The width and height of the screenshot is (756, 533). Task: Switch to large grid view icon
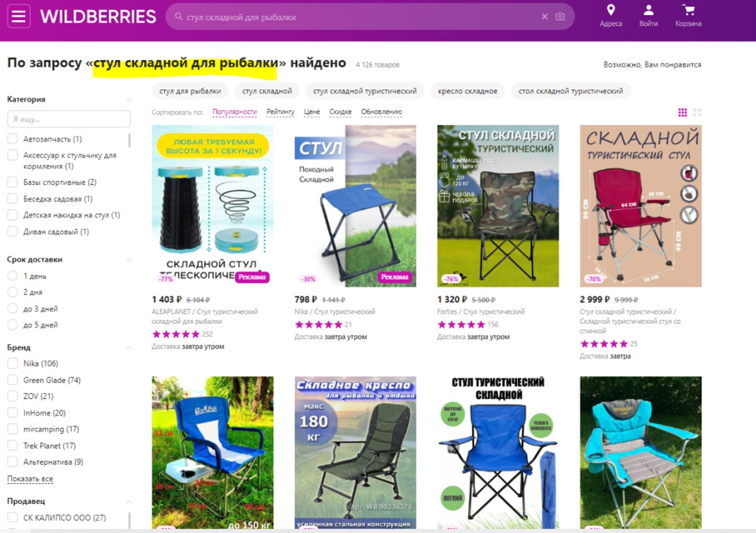point(697,113)
